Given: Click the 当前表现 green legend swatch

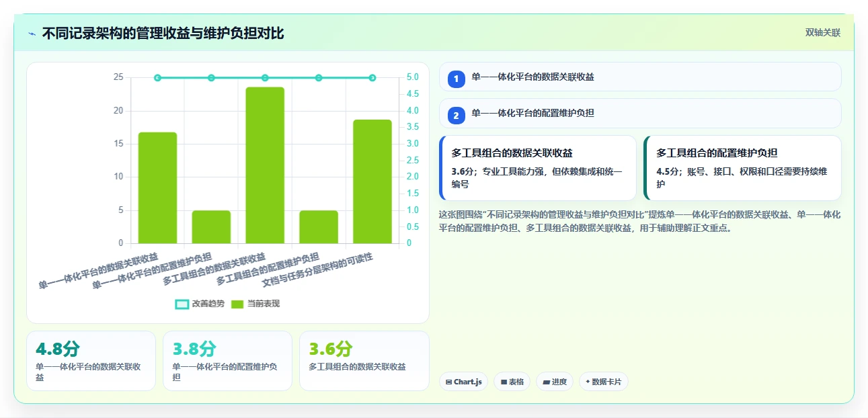Looking at the screenshot, I should pos(237,304).
